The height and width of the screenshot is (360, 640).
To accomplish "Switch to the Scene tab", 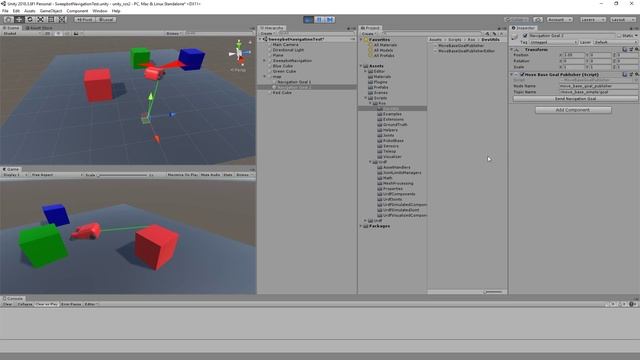I will pos(11,28).
